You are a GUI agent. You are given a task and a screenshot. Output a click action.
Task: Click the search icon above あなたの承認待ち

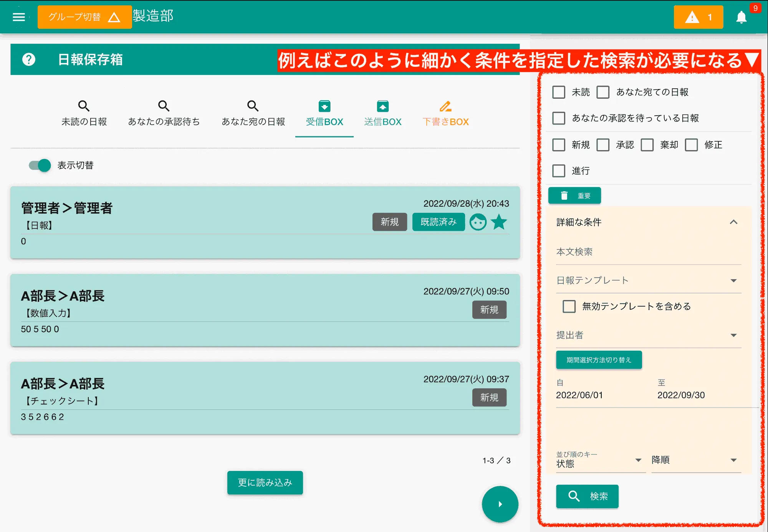pyautogui.click(x=164, y=106)
